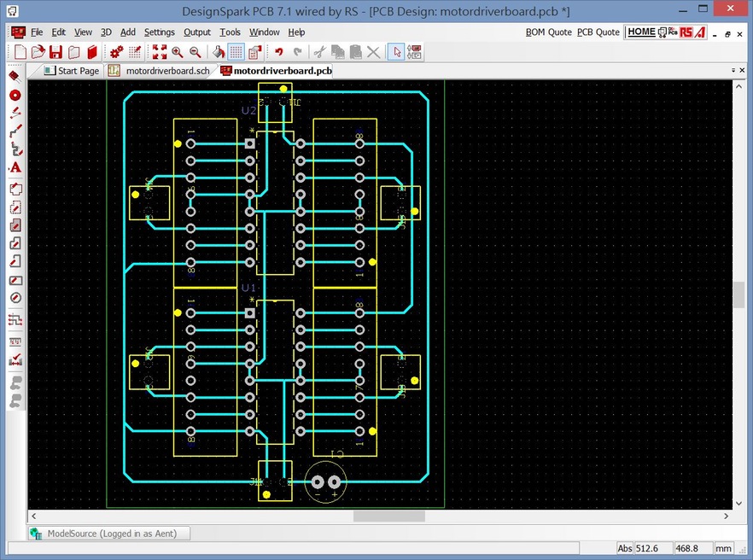Image resolution: width=753 pixels, height=560 pixels.
Task: Open the ModelSource panel tab
Action: point(109,534)
